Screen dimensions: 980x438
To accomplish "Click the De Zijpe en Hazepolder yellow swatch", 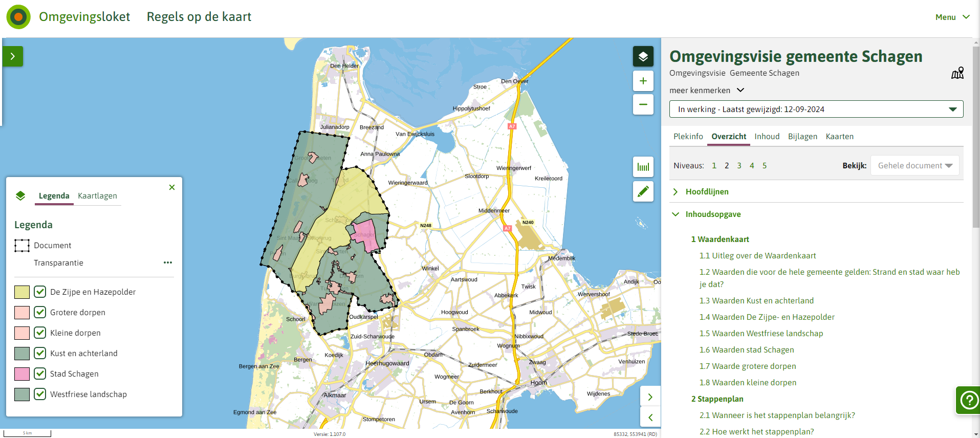I will [22, 292].
